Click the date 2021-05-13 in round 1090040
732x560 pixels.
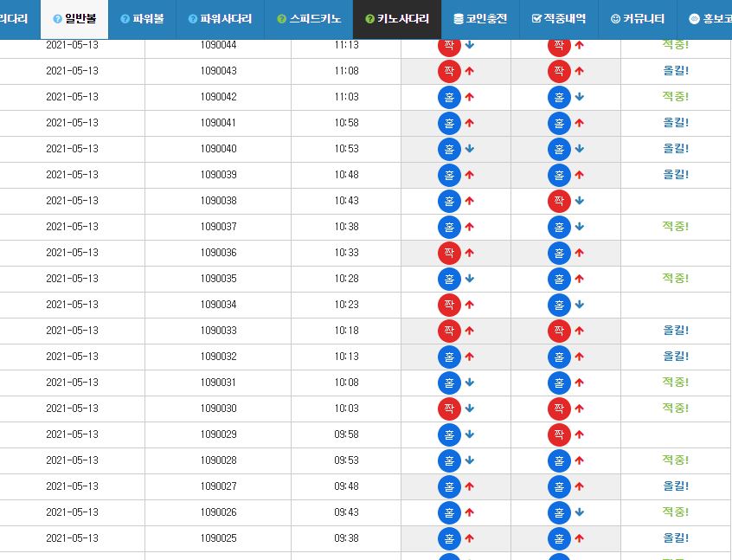pyautogui.click(x=73, y=149)
